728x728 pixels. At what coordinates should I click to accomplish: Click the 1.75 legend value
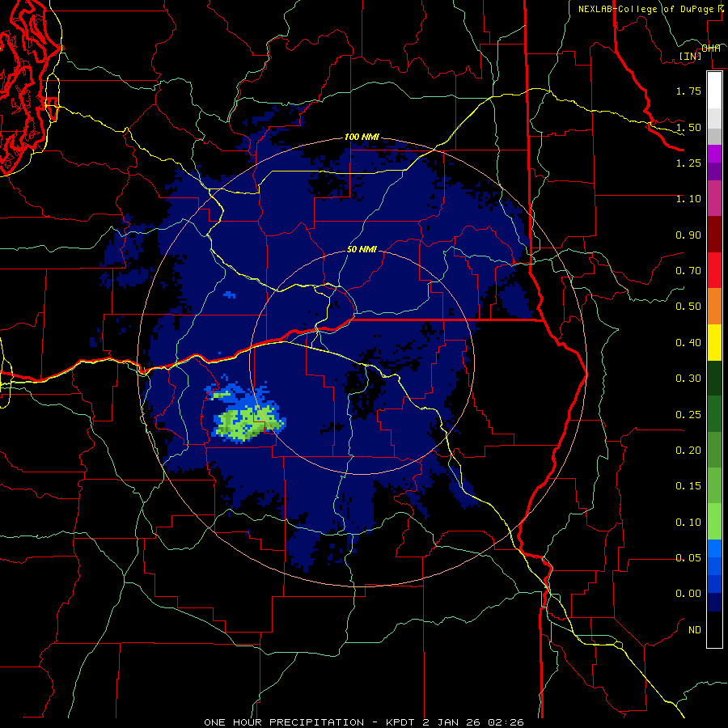point(688,91)
